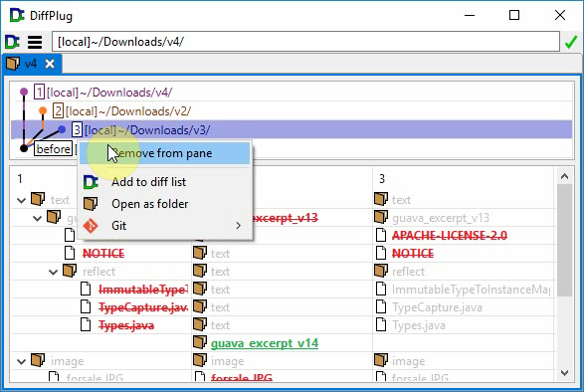Maximize the DiffPlug window
Viewport: 584px width, 392px height.
[514, 15]
